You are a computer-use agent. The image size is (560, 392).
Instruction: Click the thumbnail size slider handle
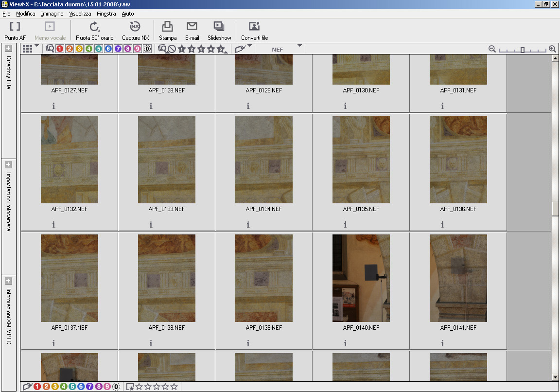(522, 50)
